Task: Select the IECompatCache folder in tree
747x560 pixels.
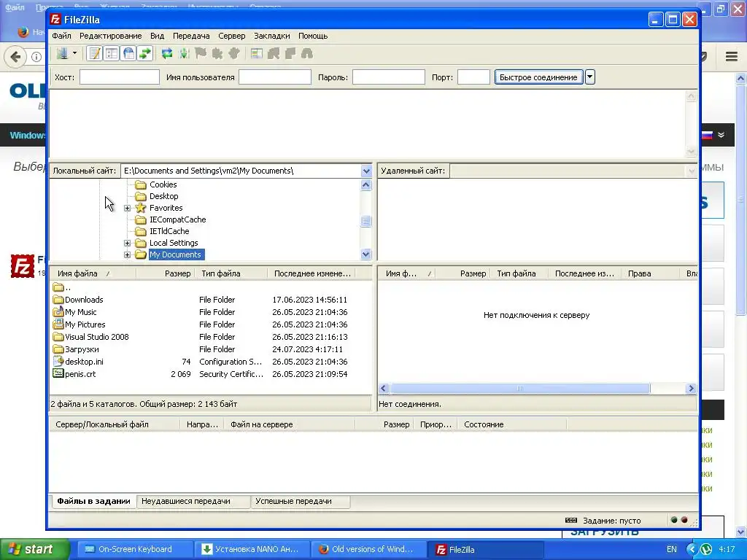Action: (178, 219)
